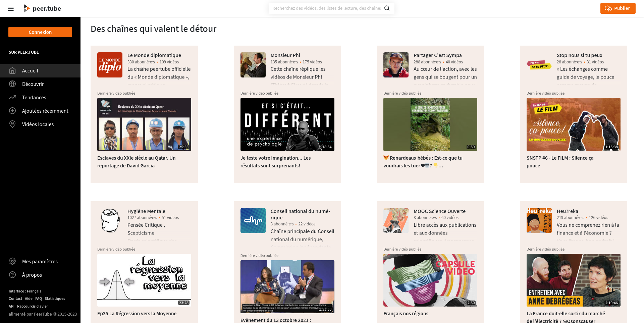Open video title Français nos régions
Image resolution: width=644 pixels, height=323 pixels.
(x=406, y=314)
